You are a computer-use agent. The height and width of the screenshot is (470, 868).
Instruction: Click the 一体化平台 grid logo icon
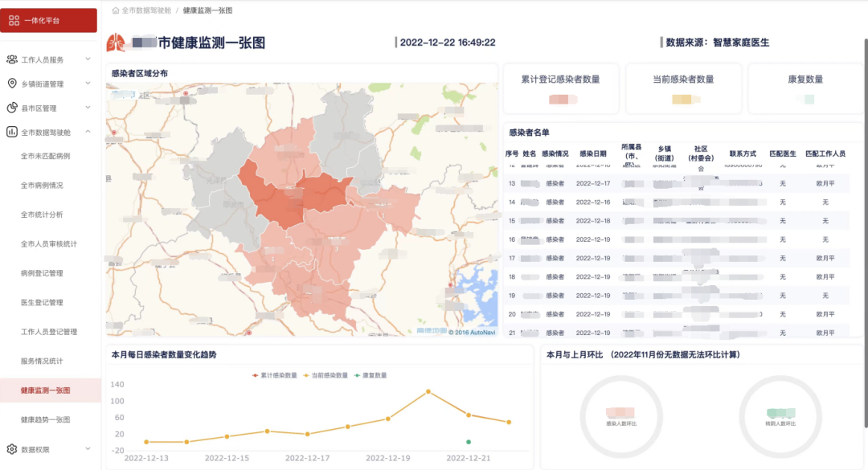point(14,20)
